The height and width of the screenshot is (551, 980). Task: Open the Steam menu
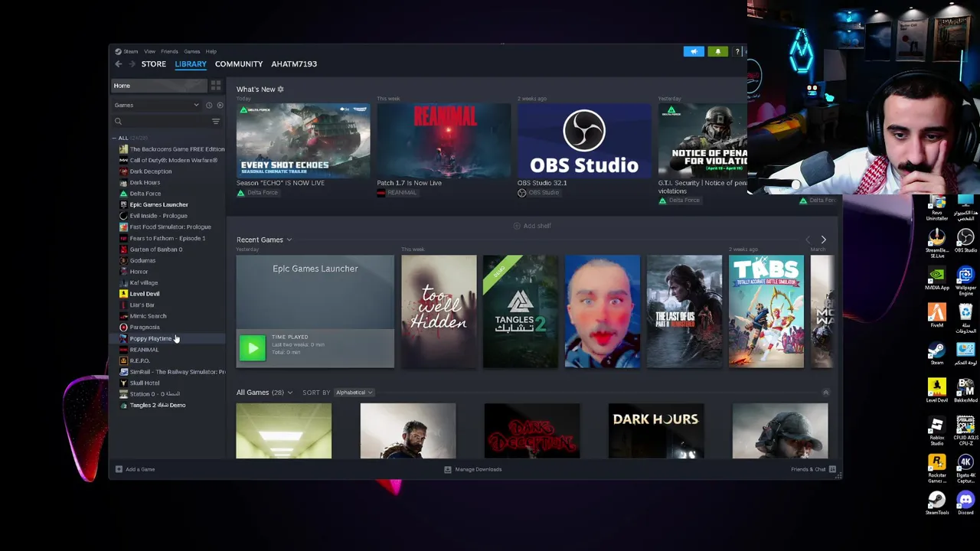[x=127, y=51]
